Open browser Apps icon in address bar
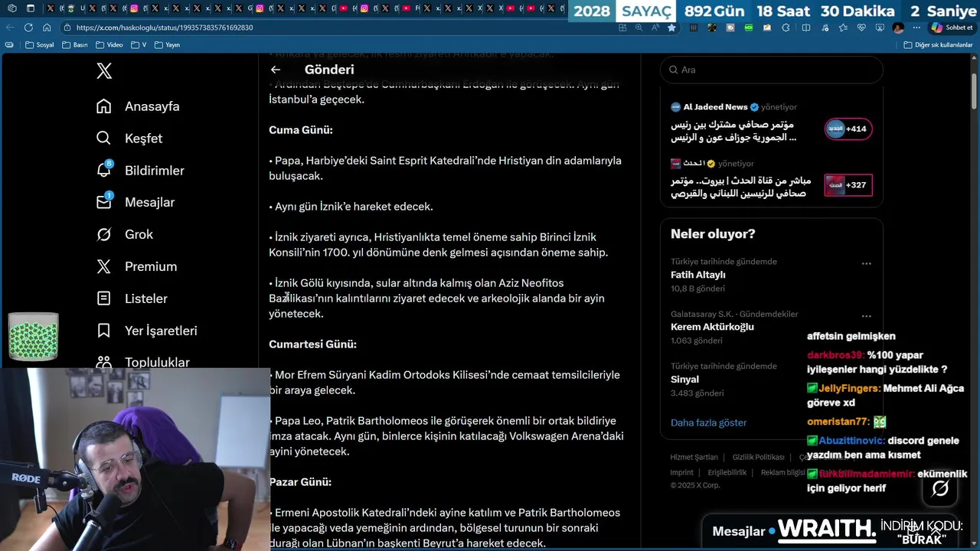Viewport: 980px width, 551px height. click(x=622, y=28)
